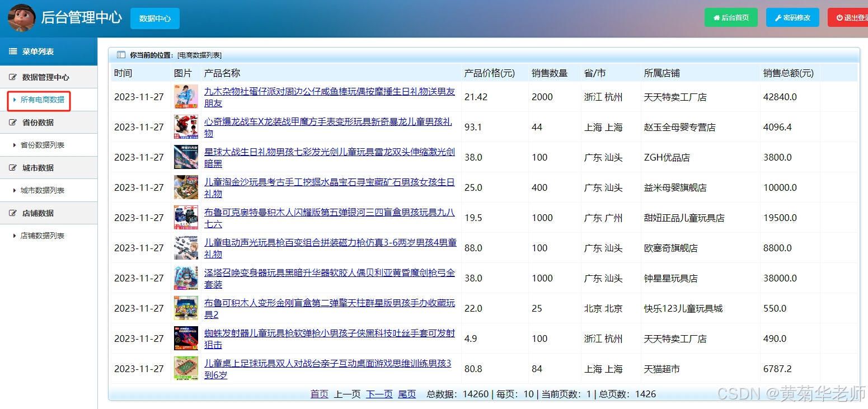Click the 所属店铺 column header
Viewport: 868px width, 409px height.
(x=662, y=73)
